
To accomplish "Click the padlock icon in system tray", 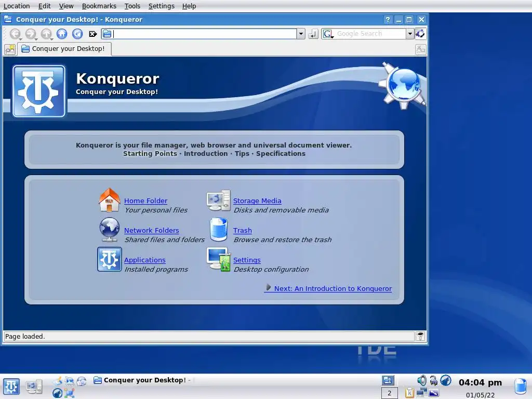I will tap(433, 380).
